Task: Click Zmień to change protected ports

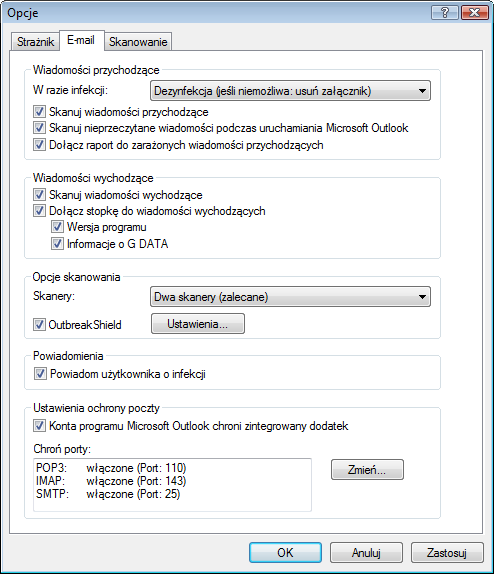Action: click(x=367, y=470)
